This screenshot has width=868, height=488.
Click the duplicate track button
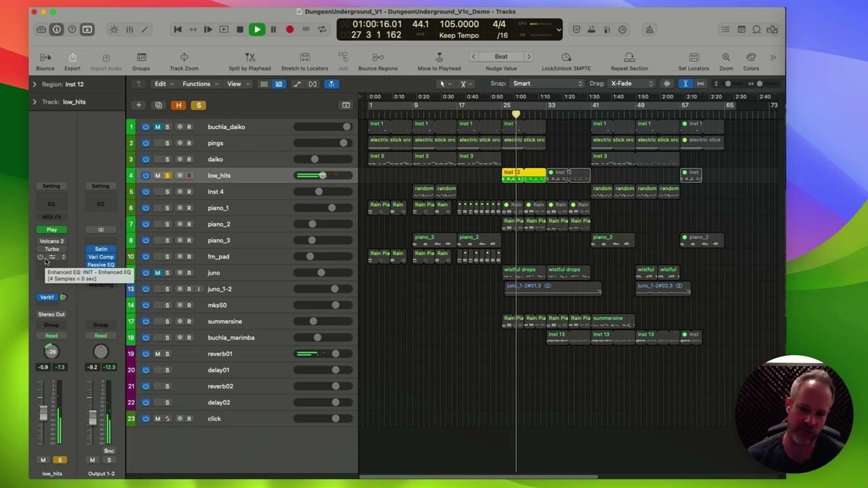tap(159, 105)
